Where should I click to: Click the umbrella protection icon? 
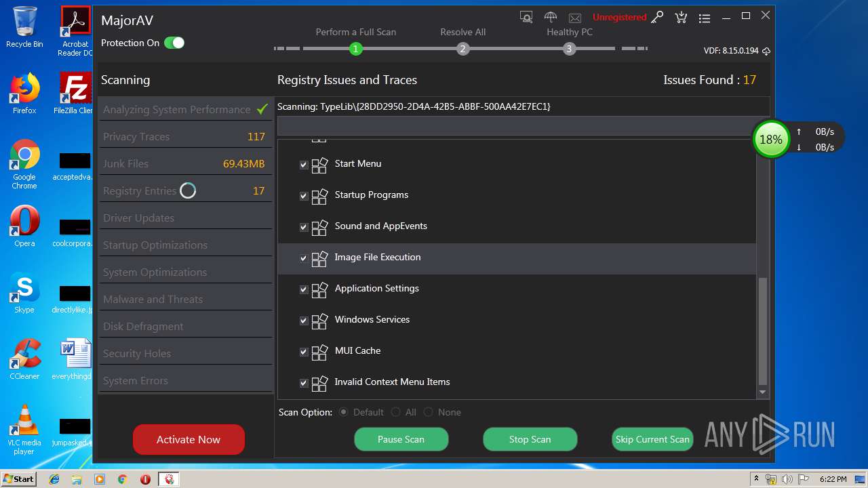pos(551,17)
